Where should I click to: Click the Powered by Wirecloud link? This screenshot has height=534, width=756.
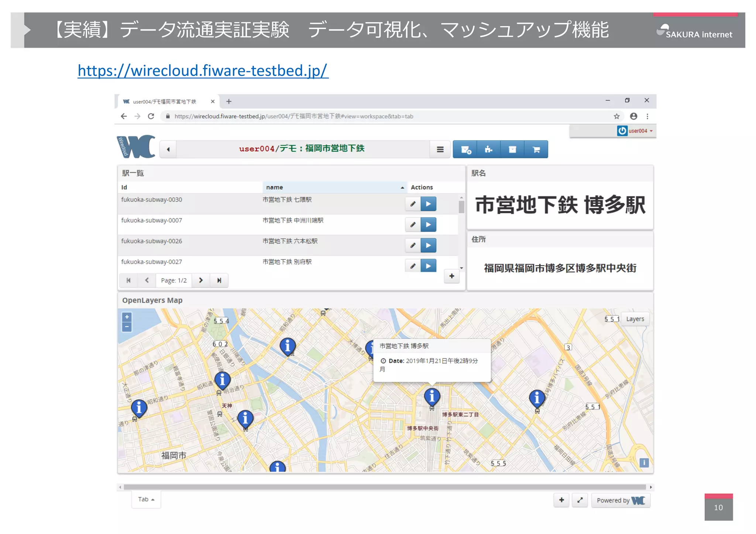[621, 500]
